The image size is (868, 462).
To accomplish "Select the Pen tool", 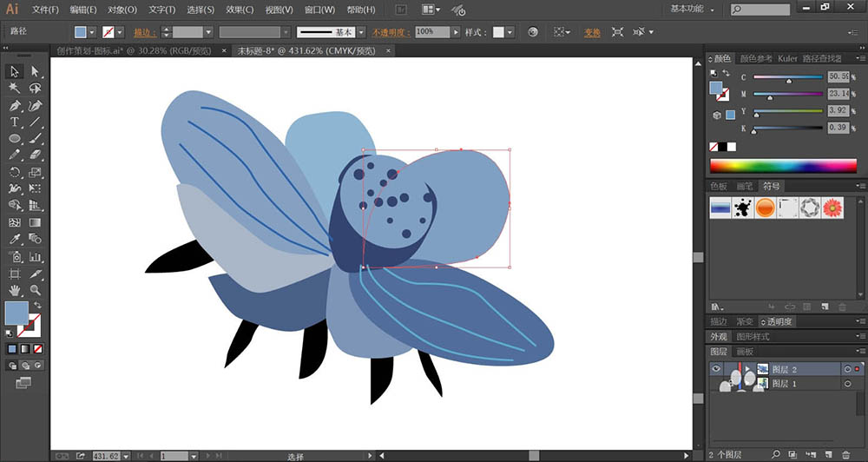I will click(x=15, y=105).
